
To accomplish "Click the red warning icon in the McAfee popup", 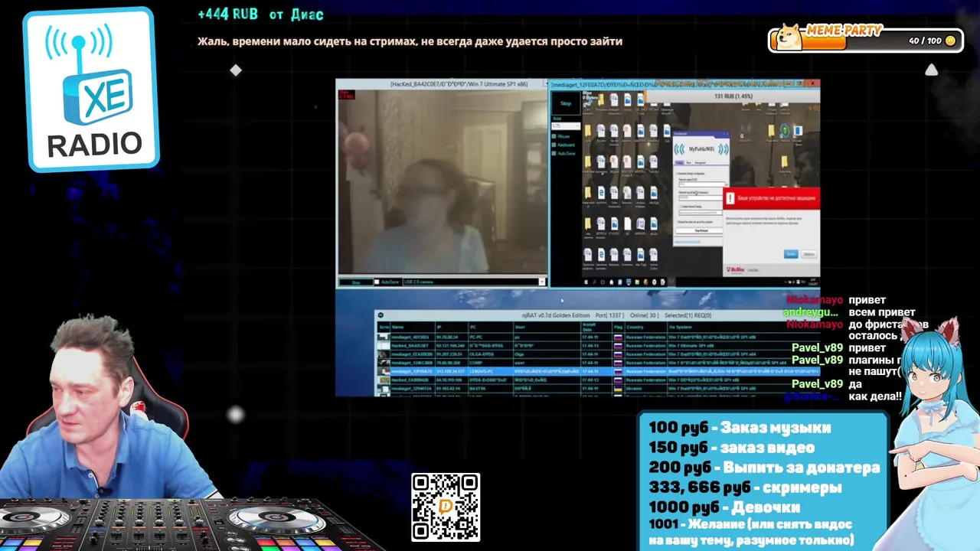I will pyautogui.click(x=730, y=198).
